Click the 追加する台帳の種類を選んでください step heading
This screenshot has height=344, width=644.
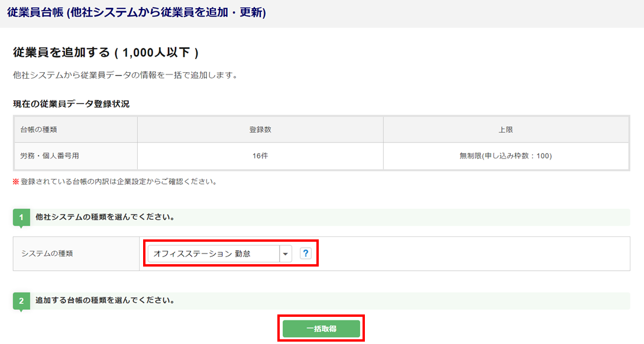coord(105,300)
